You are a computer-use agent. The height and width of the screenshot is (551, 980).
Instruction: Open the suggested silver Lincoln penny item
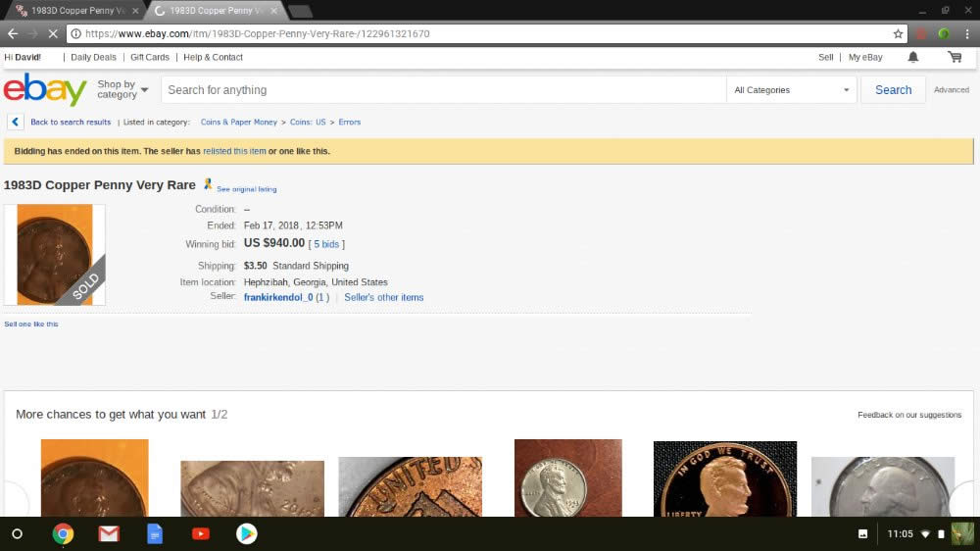coord(568,477)
